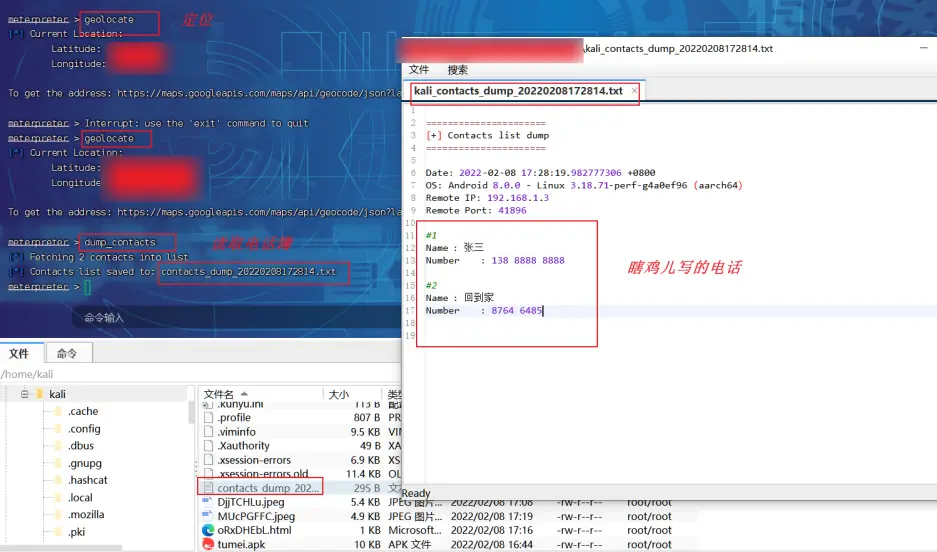
Task: Click the number 138 8888 8888 in the editor
Action: [x=528, y=260]
